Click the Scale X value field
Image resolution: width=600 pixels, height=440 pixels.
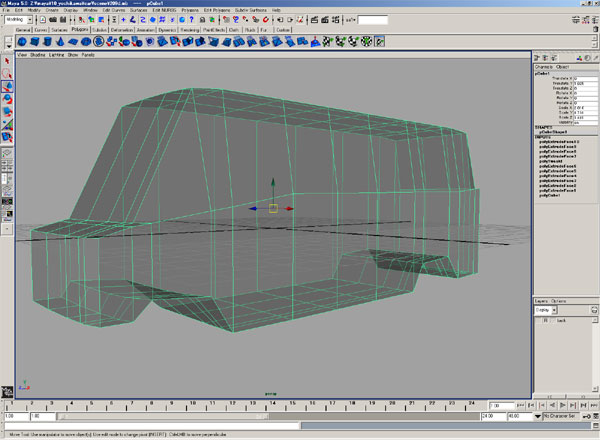click(x=585, y=108)
